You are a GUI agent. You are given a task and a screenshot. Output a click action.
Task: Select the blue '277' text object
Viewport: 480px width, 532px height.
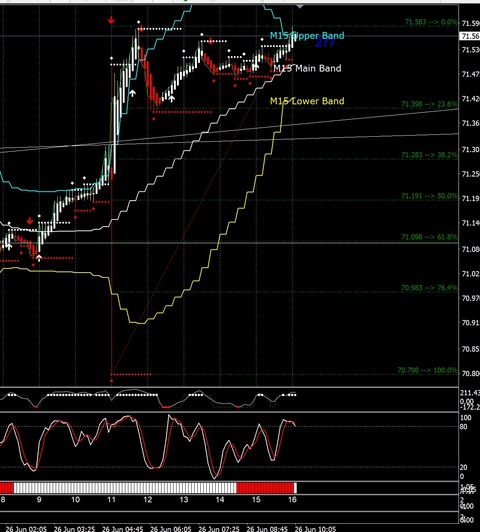click(325, 43)
